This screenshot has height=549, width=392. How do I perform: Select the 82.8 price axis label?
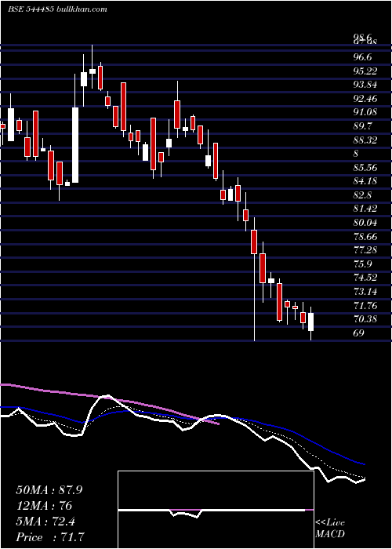point(362,195)
